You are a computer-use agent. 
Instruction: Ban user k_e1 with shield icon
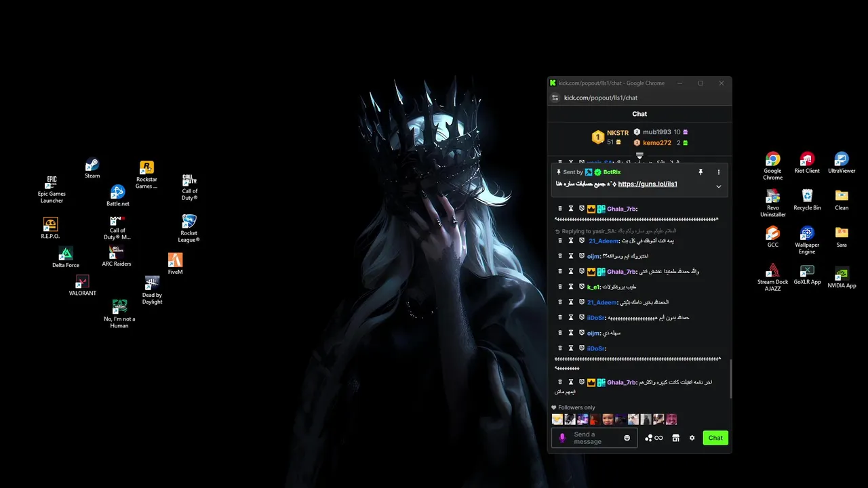coord(581,287)
